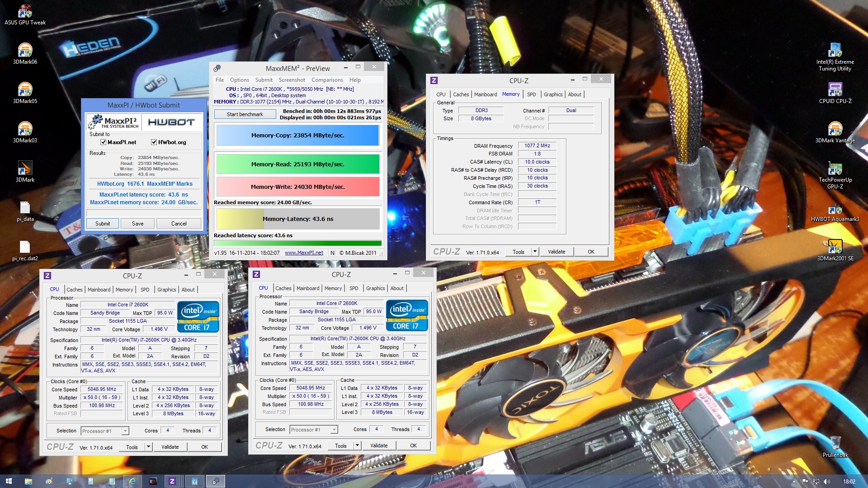Screen dimensions: 868x488
Task: Click the Memory-Latency progress bar
Action: click(297, 219)
